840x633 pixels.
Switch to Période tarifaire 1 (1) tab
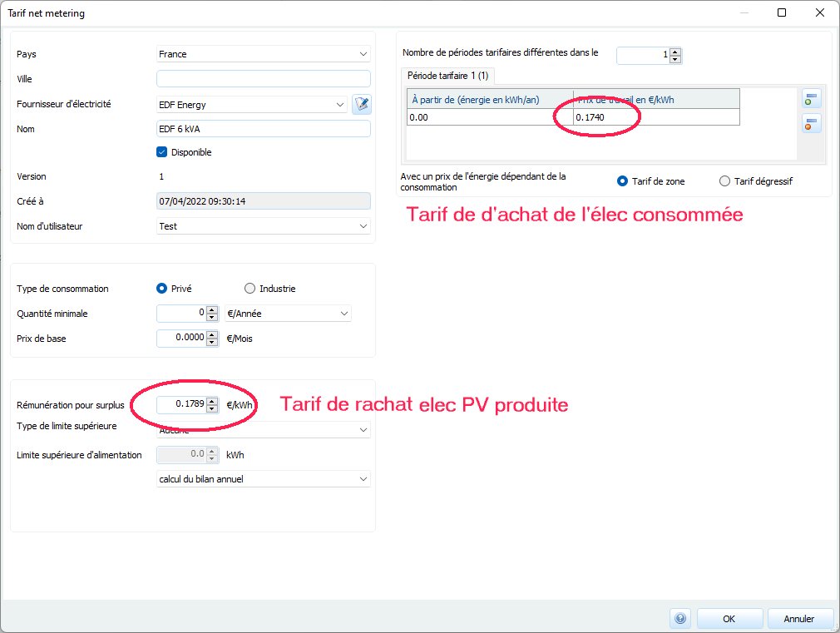tap(447, 76)
